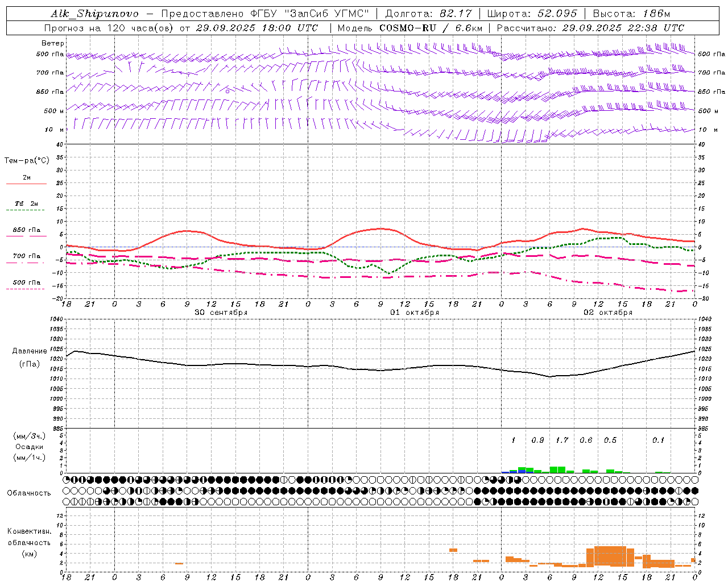Click the Тем-ра(°C) axis title

pos(27,160)
